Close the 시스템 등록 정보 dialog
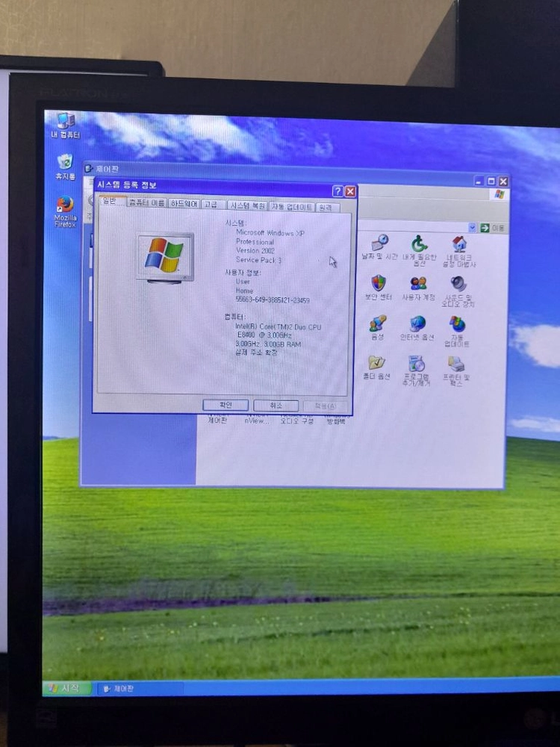Image resolution: width=560 pixels, height=747 pixels. (350, 191)
